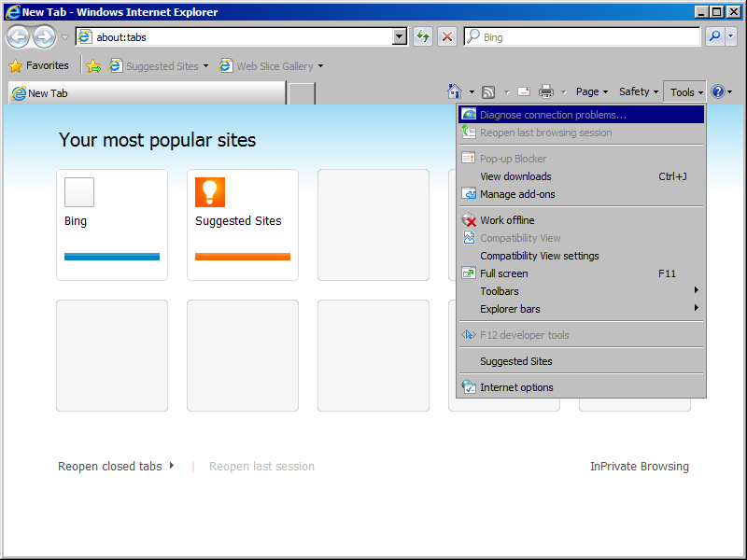Screen dimensions: 747x560
Task: Click the Print icon
Action: tap(545, 91)
